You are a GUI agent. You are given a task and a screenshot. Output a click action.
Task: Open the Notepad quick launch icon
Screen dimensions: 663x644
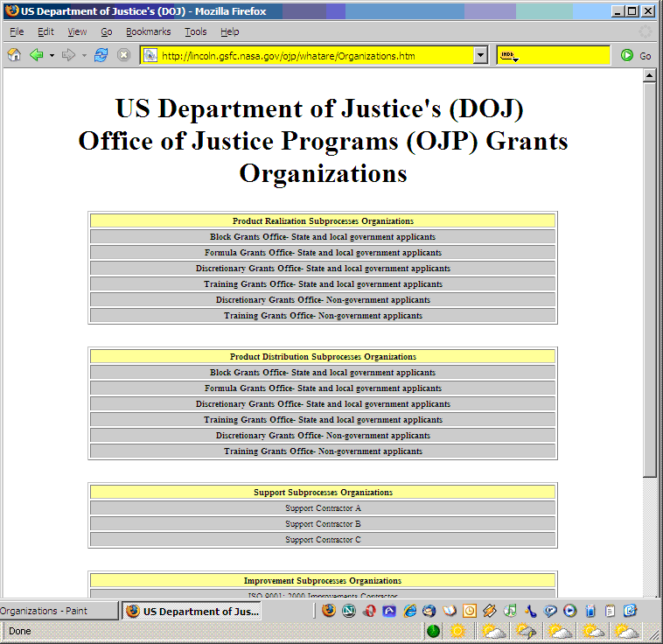pyautogui.click(x=610, y=611)
